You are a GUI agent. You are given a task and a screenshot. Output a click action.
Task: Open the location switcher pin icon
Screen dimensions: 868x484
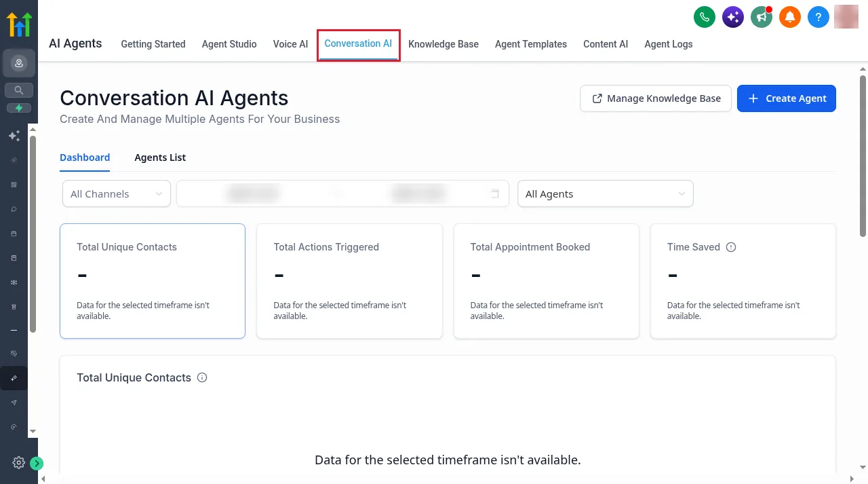point(19,64)
